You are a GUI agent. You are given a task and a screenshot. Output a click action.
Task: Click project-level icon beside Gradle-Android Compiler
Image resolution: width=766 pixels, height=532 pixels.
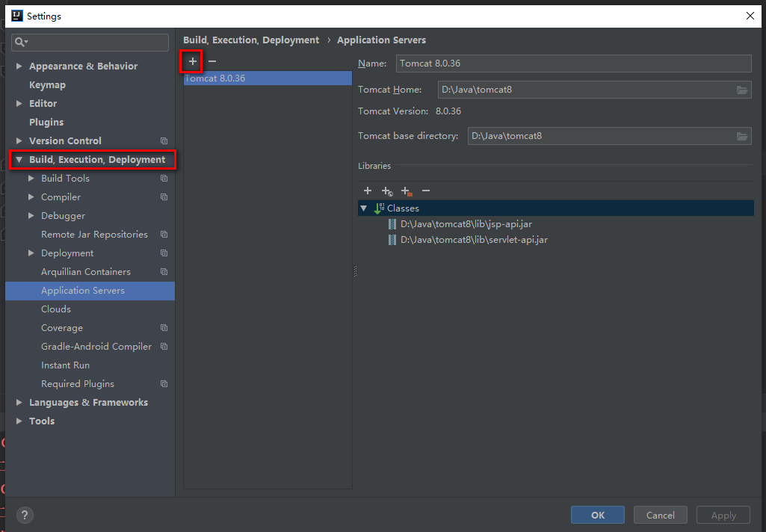click(164, 347)
